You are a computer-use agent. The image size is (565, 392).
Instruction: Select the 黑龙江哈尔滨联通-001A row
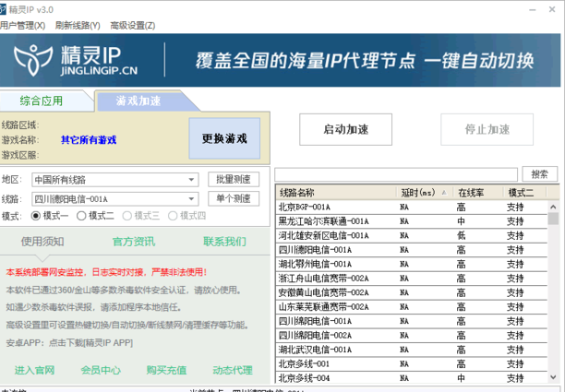[x=411, y=221]
